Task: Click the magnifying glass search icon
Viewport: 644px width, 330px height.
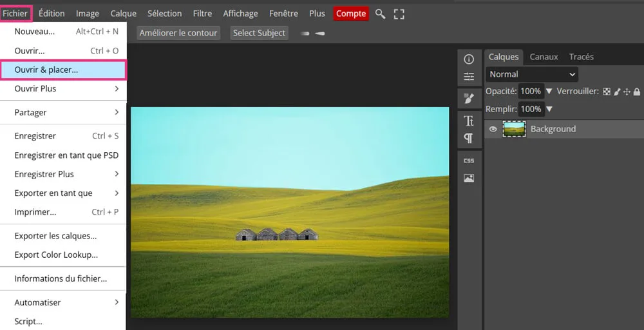Action: point(381,14)
